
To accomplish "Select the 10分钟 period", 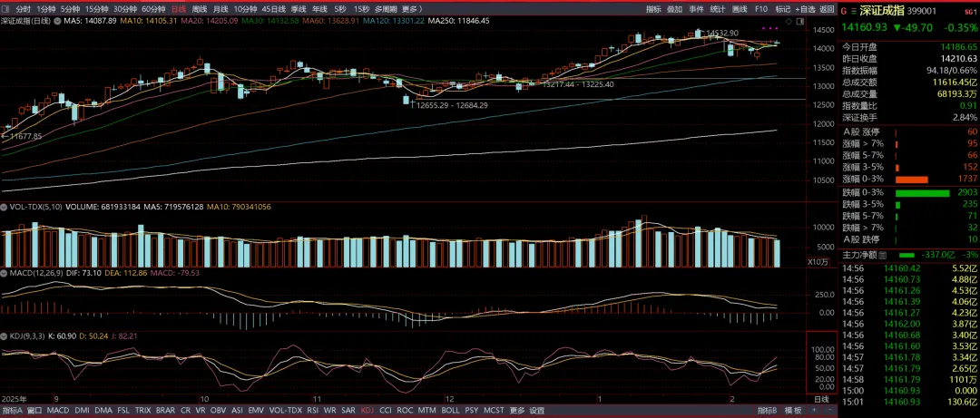I will point(245,9).
